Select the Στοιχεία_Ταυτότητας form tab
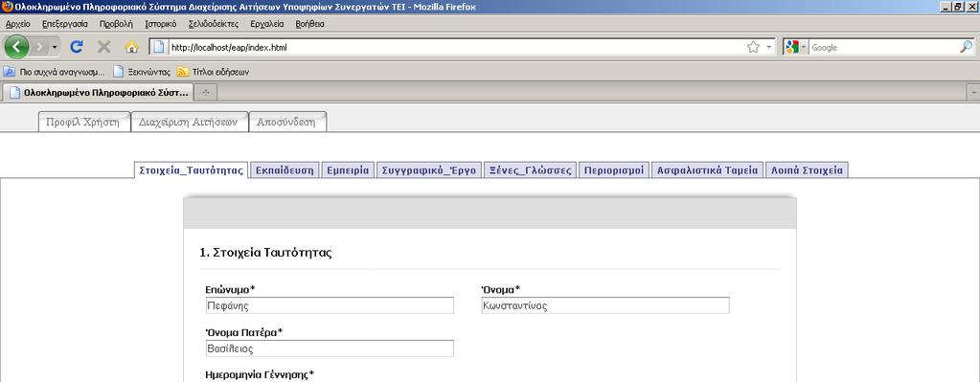 [192, 169]
